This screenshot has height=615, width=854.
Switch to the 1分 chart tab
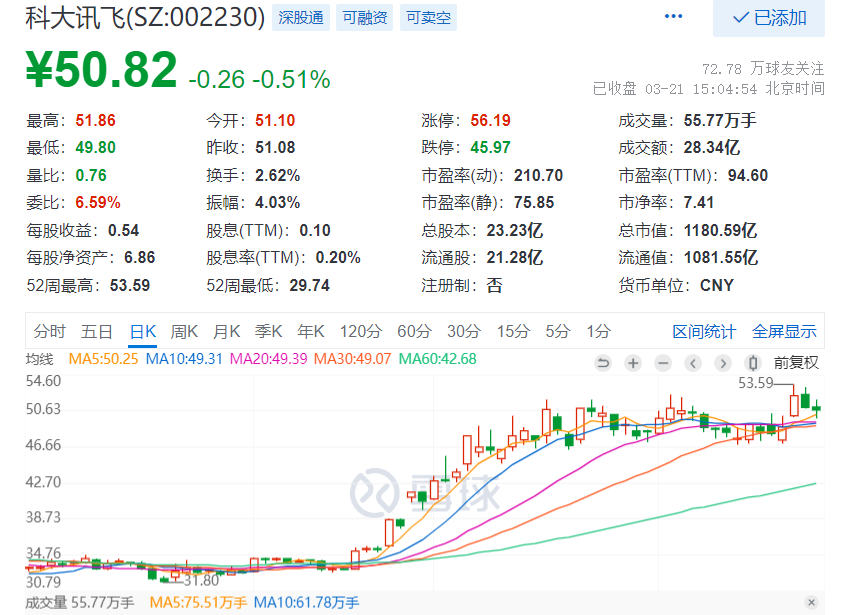click(599, 331)
